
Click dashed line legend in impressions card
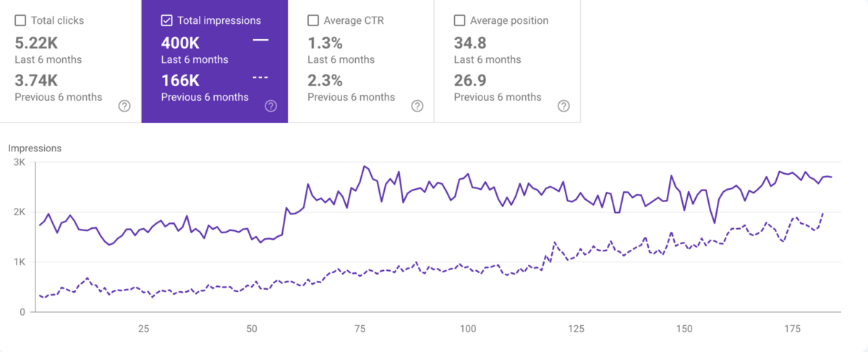[260, 77]
